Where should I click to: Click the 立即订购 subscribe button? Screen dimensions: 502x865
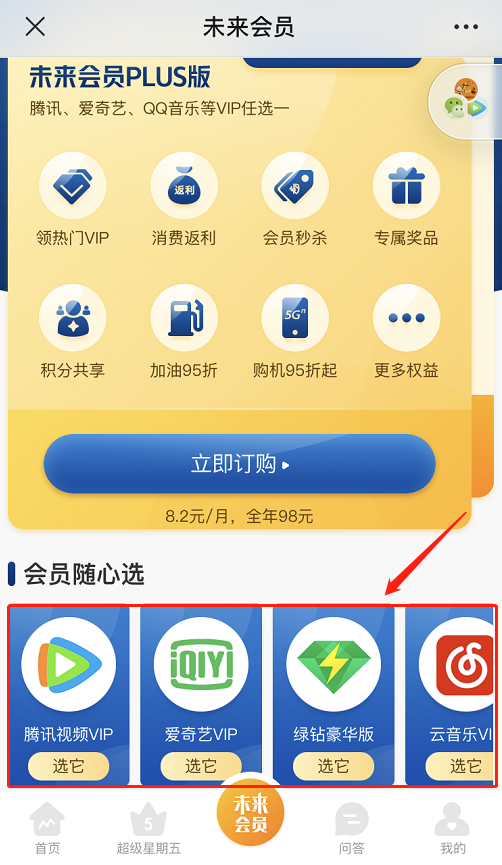tap(239, 464)
